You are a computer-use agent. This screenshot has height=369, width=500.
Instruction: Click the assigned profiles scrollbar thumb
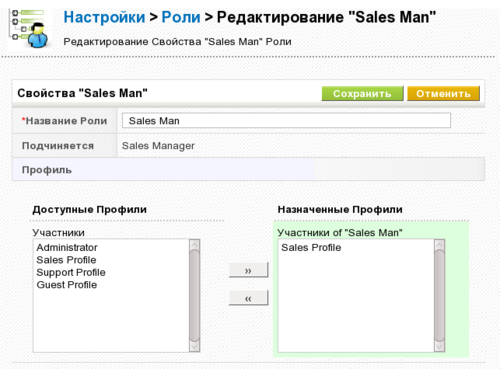coord(440,296)
